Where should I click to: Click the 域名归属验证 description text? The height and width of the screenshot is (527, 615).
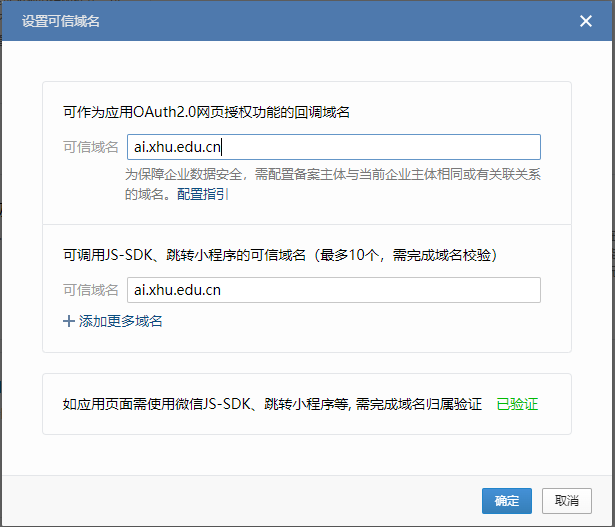click(x=272, y=404)
